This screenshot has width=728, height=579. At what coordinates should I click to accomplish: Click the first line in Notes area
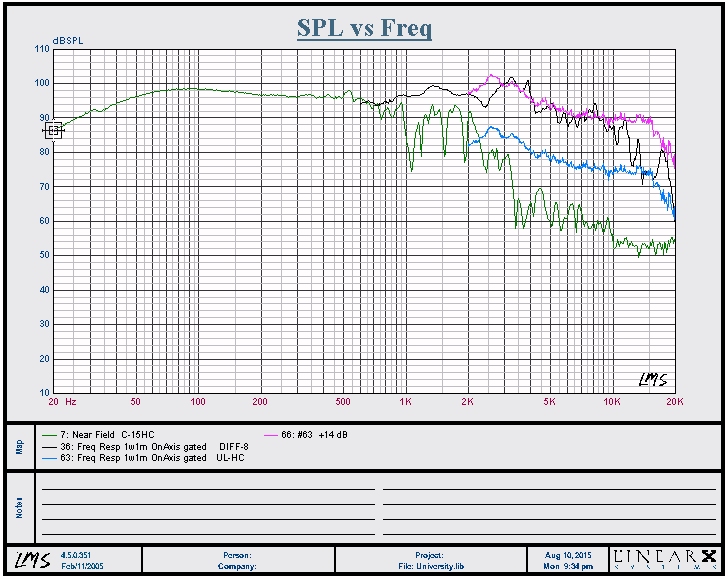pos(208,487)
